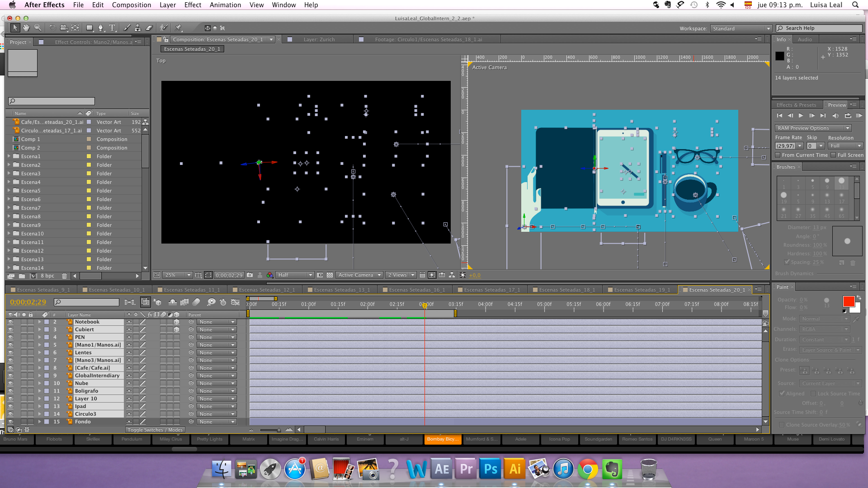Click Toggle Switches / Modes button
Image resolution: width=868 pixels, height=488 pixels.
click(155, 430)
